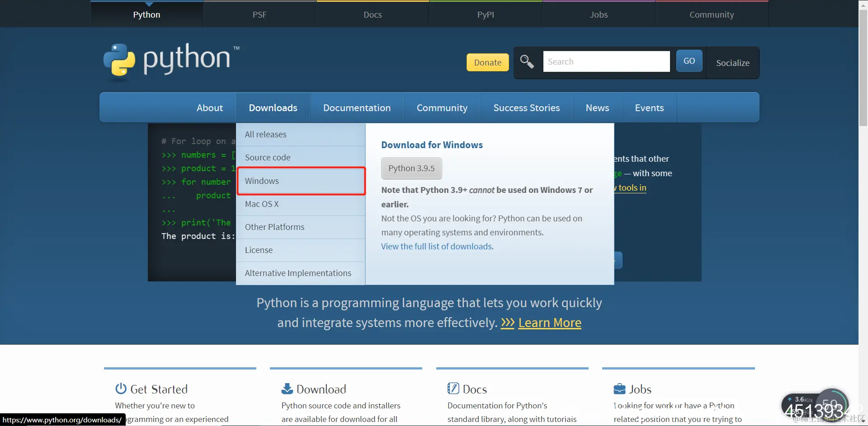Click the Get Started heading
Screen dimensions: 868x426
click(x=159, y=389)
